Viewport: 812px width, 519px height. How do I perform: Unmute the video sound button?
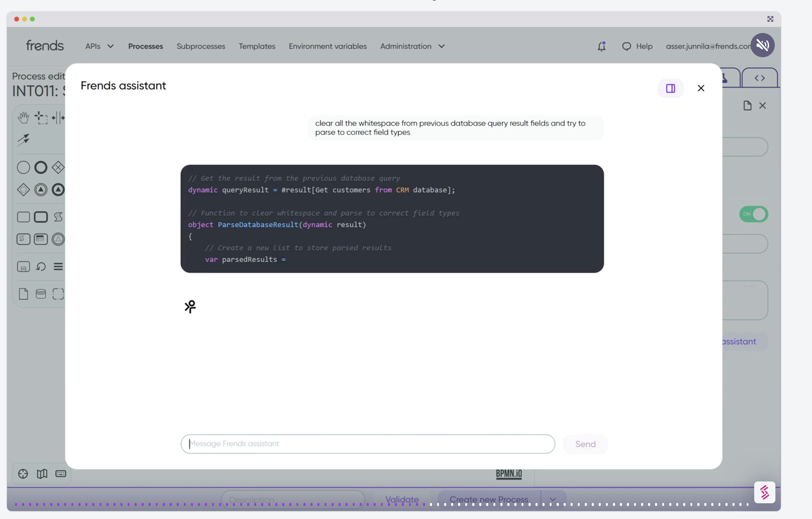pos(762,45)
